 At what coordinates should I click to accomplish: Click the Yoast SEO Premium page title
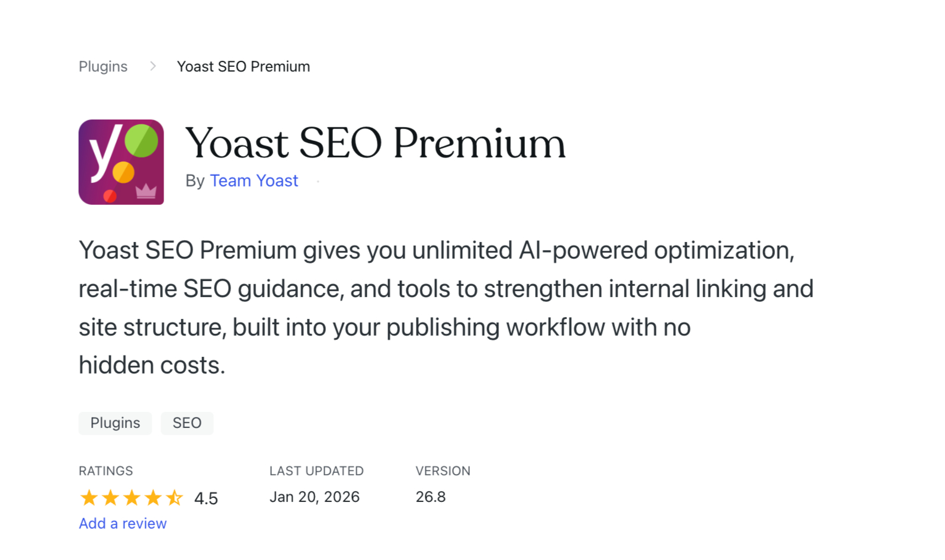click(x=376, y=143)
